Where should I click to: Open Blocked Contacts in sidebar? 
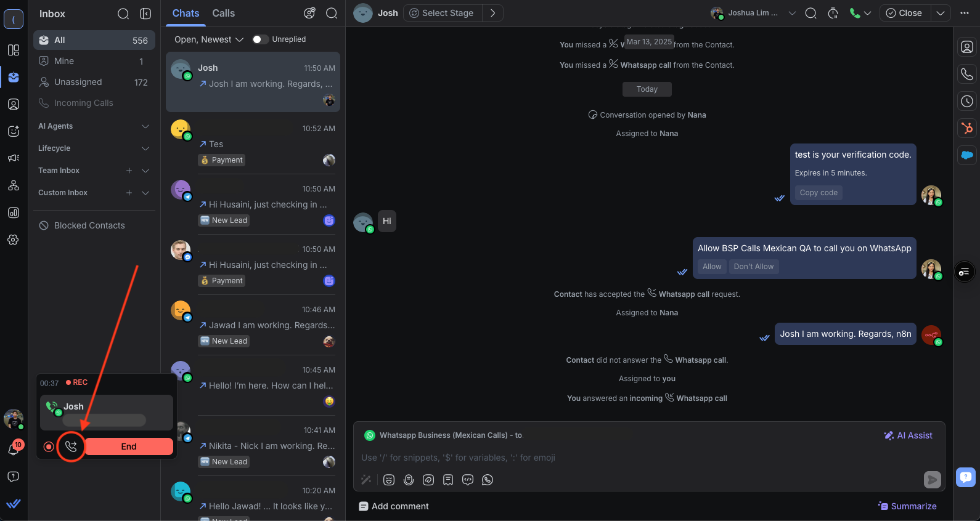(x=89, y=225)
